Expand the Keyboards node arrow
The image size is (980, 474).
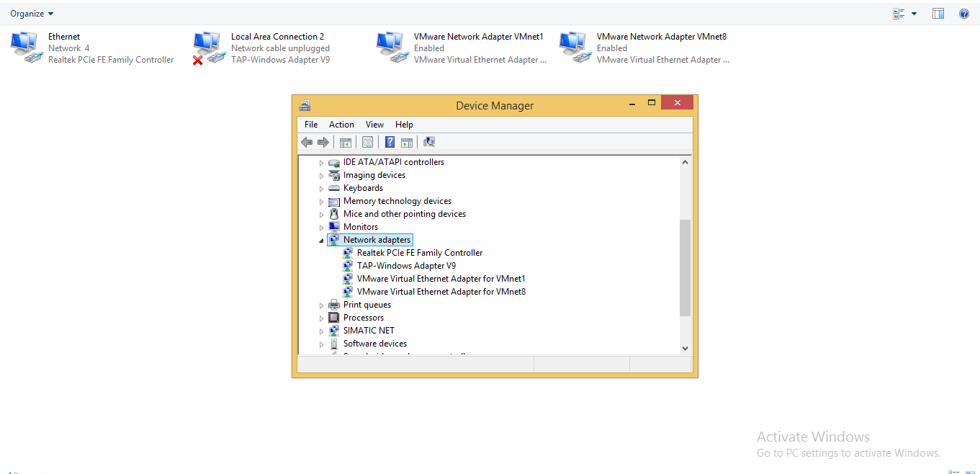(x=321, y=189)
